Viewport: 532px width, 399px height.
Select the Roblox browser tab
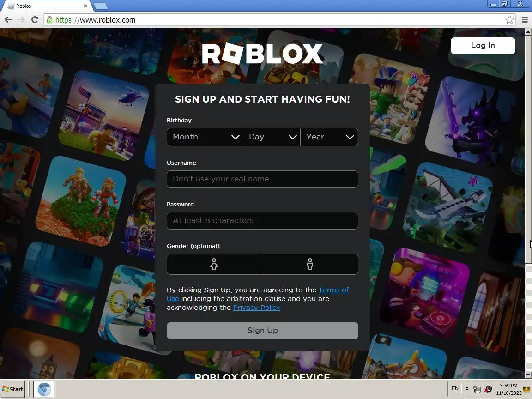(48, 6)
